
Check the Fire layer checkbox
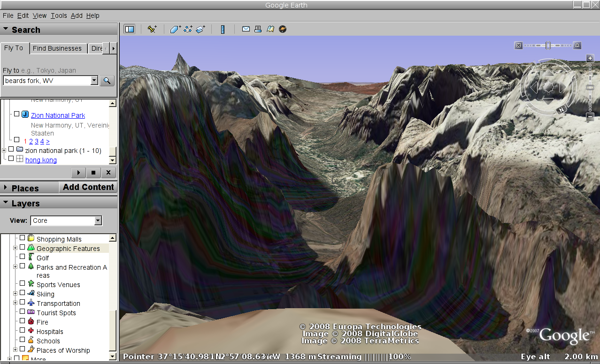coord(22,321)
